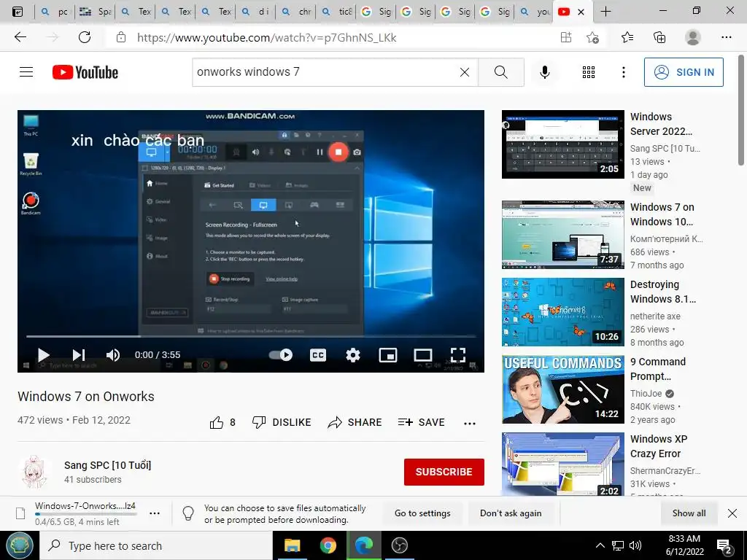747x560 pixels.
Task: Open the Sang SPC [10 Tuổi] channel name
Action: pyautogui.click(x=108, y=465)
